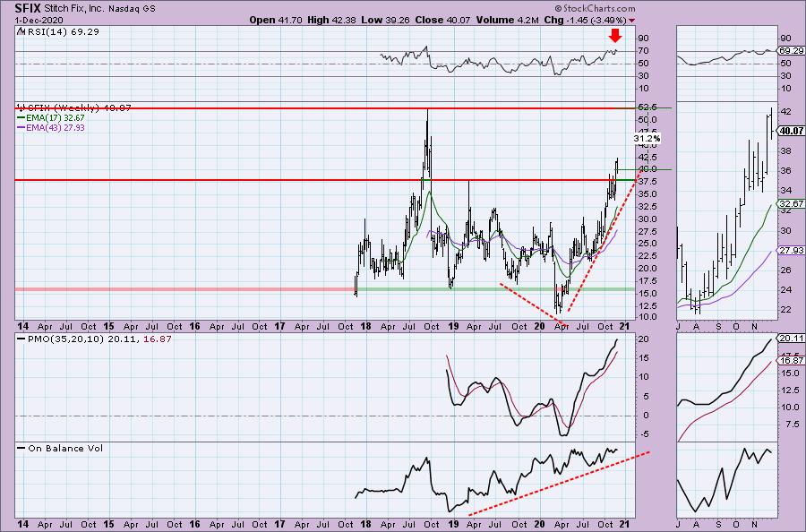Click the bar icon before SFIX (Weekly)

point(21,108)
